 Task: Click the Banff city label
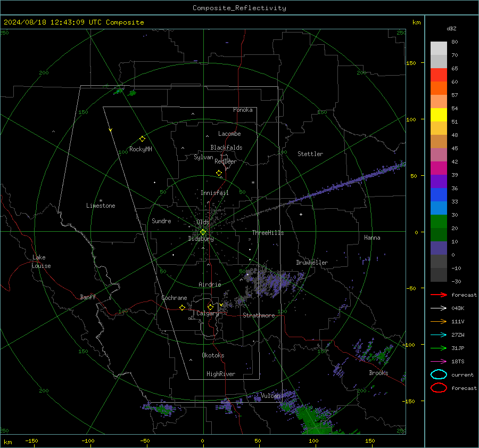[x=88, y=297]
